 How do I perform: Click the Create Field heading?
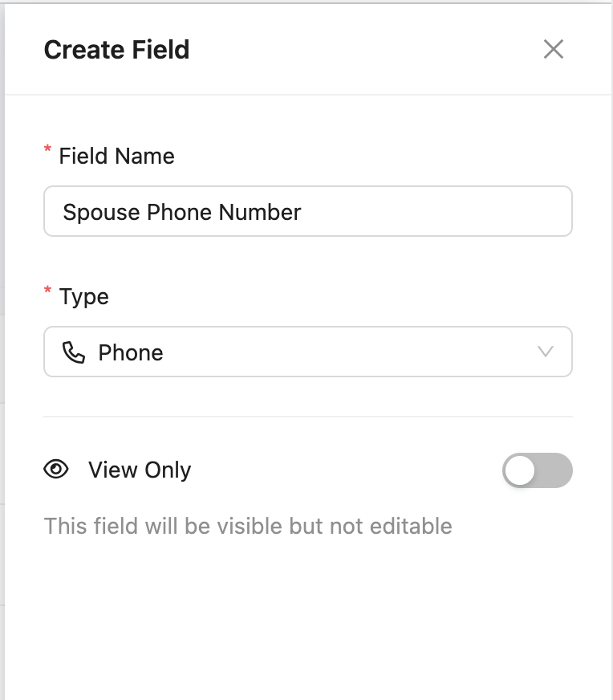pyautogui.click(x=116, y=50)
